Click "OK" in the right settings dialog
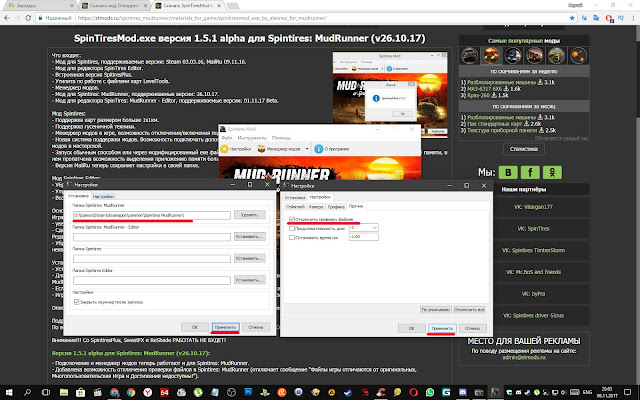640x400 pixels. (x=411, y=328)
